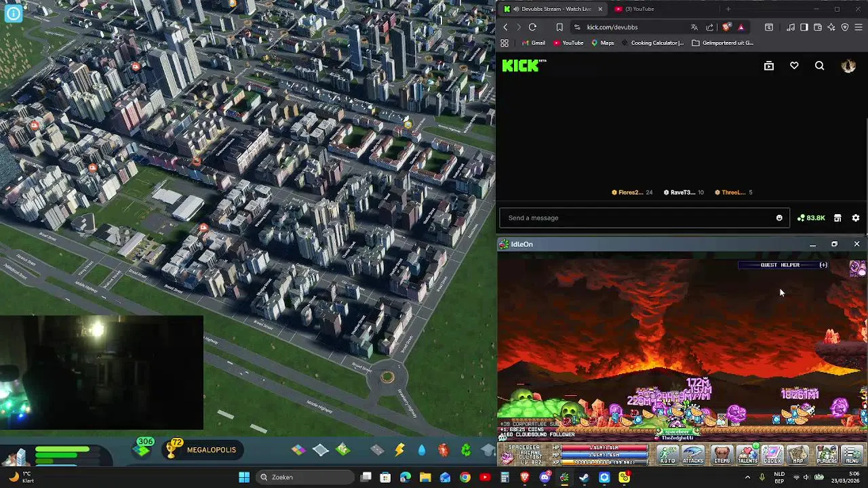Open the garbage recycling menu in city builder

(x=466, y=450)
